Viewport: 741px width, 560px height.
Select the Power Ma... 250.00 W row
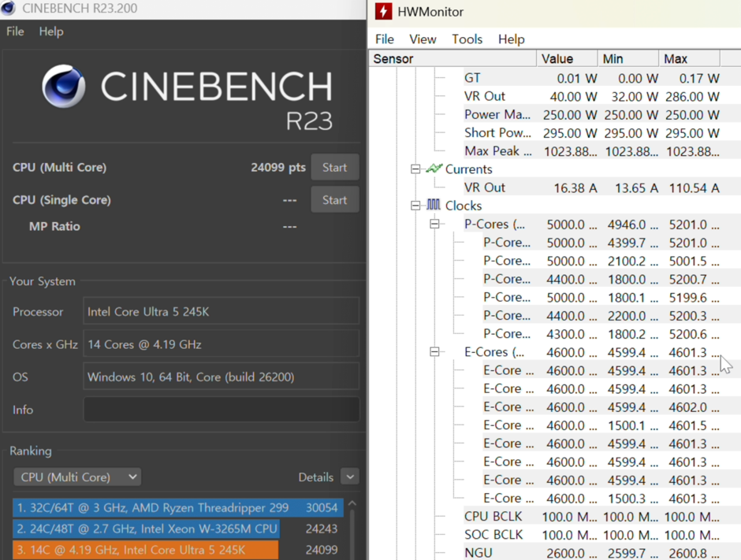coord(592,115)
